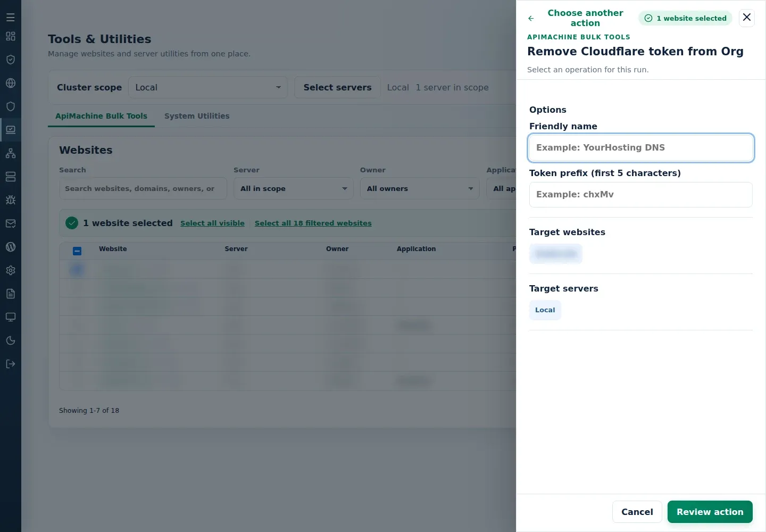Open the hamburger menu icon in sidebar
This screenshot has width=766, height=532.
[11, 18]
